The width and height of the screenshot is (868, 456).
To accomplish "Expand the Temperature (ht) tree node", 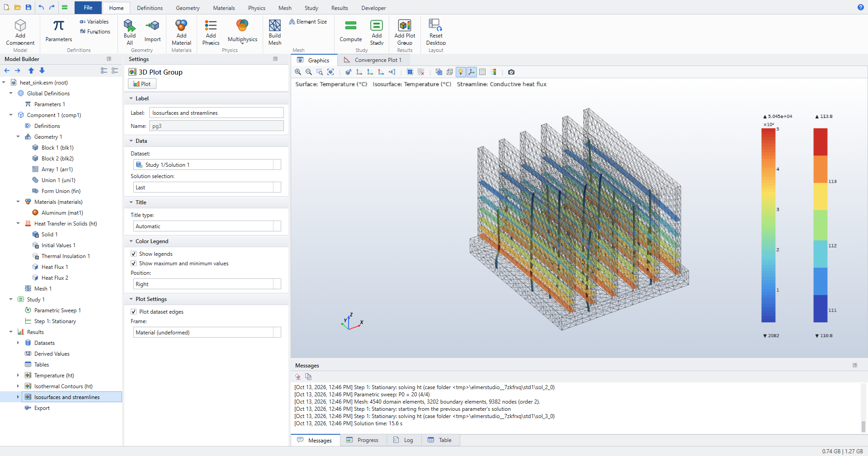I will pyautogui.click(x=18, y=376).
